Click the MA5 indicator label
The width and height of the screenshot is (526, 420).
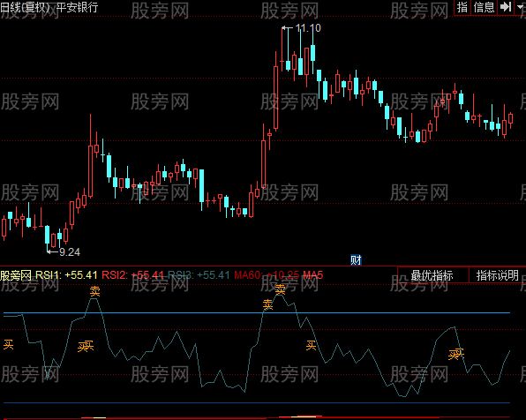click(313, 275)
